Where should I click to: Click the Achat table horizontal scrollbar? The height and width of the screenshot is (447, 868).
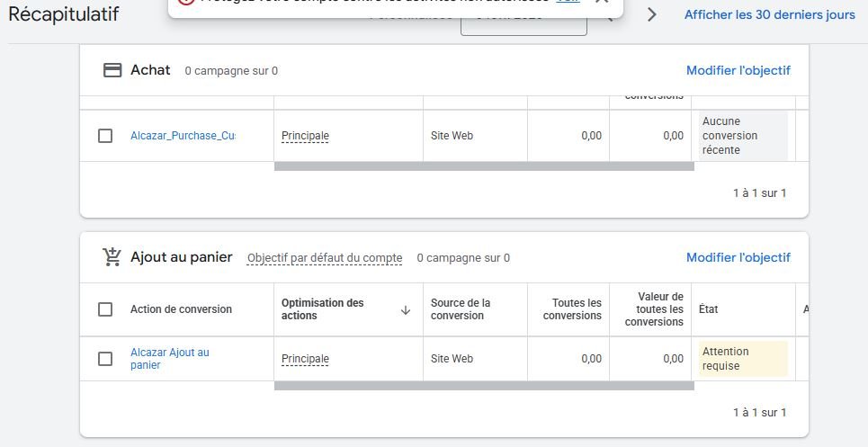coord(483,166)
